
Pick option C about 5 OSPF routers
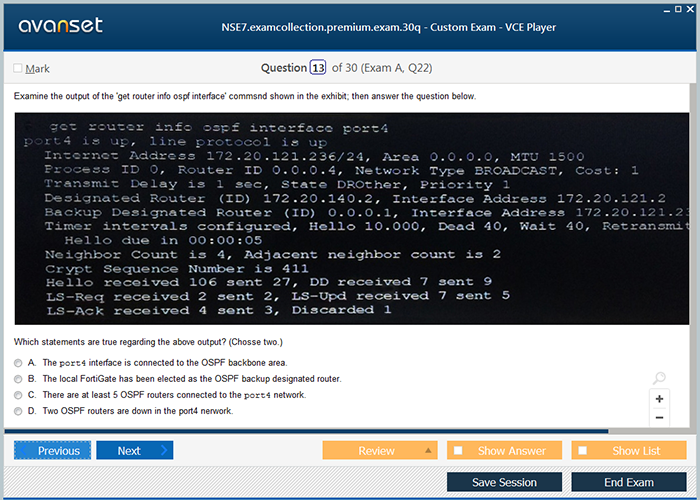click(x=18, y=395)
